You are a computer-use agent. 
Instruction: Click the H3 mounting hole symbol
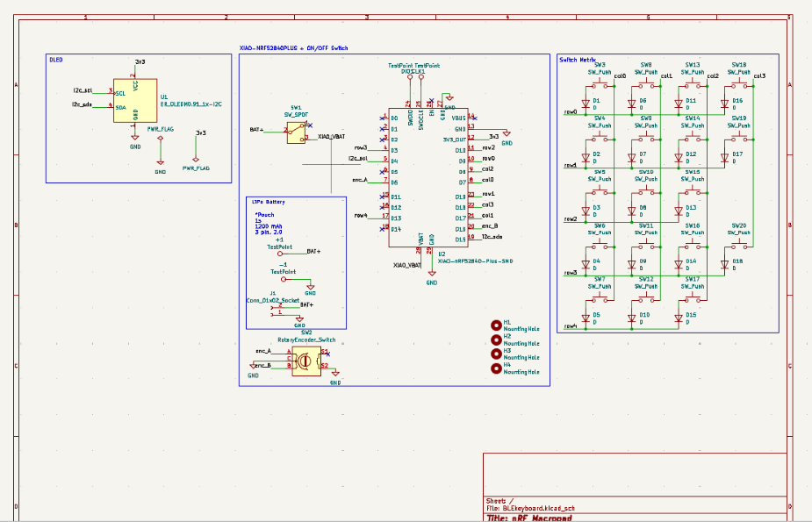point(496,354)
